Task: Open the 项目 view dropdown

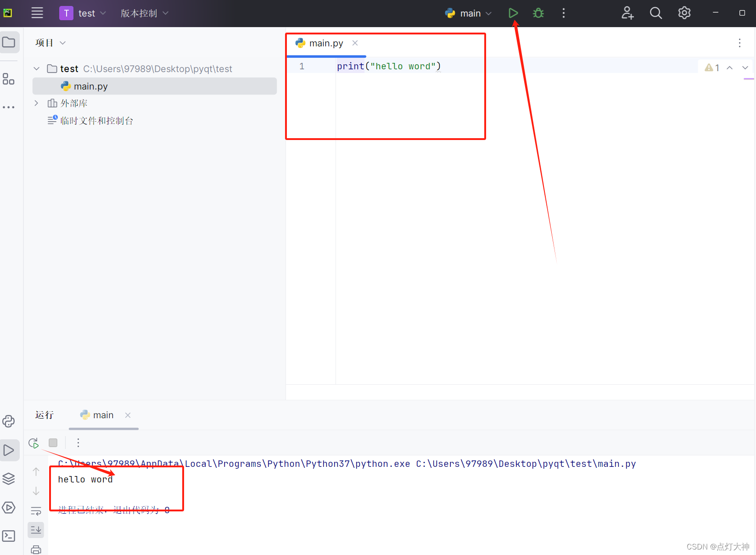Action: point(50,43)
